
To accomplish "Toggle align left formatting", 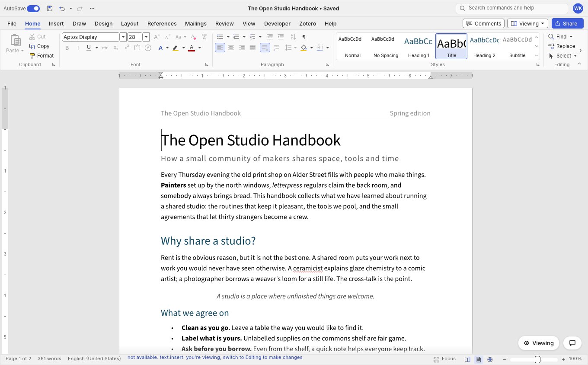I will point(220,48).
